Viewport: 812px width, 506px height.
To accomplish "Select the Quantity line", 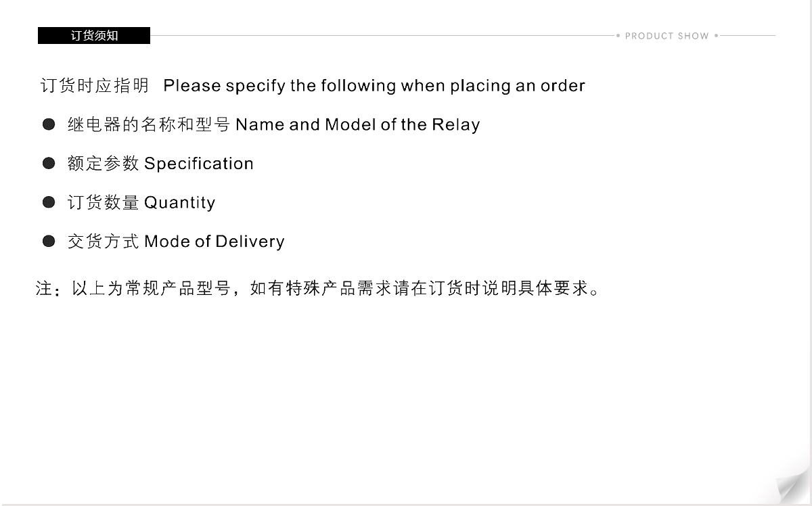I will [x=180, y=202].
